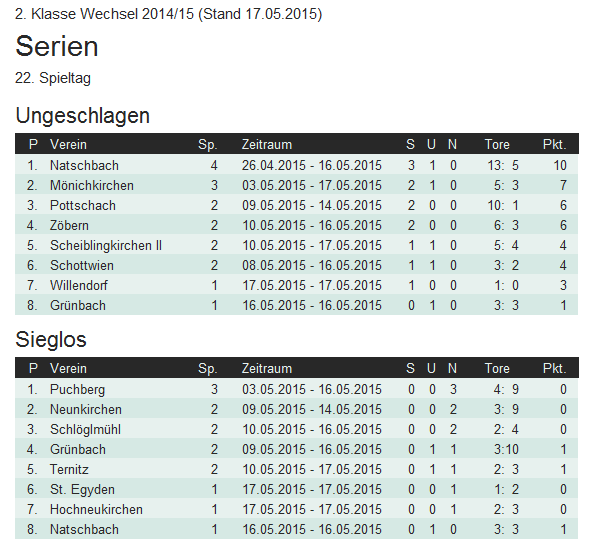Select Mönichkirchen team name
Viewport: 593px width, 546px height.
click(x=92, y=185)
